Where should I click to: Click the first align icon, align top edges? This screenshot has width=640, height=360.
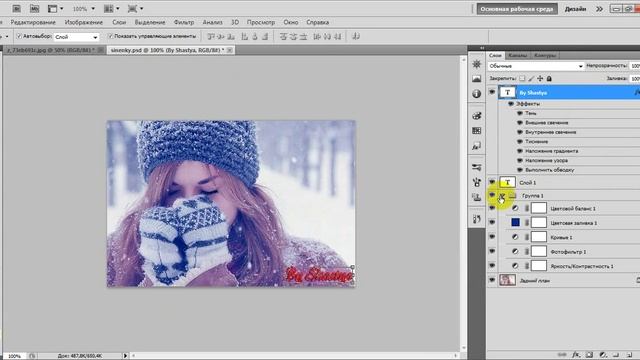(x=211, y=37)
